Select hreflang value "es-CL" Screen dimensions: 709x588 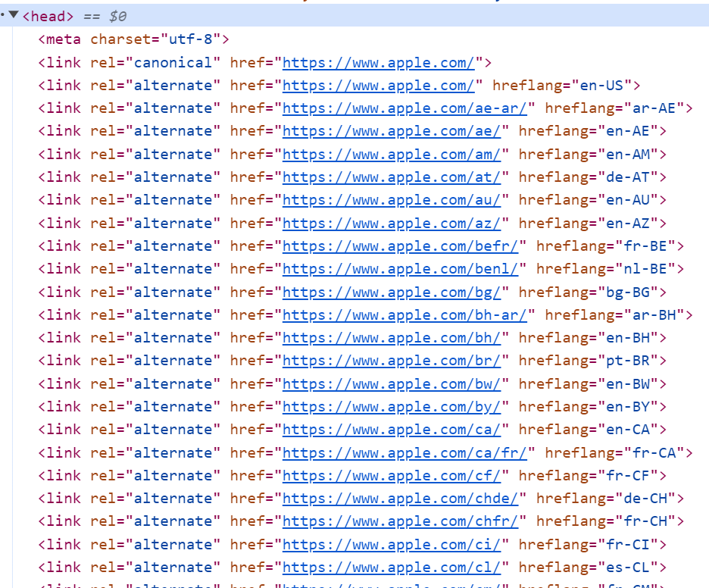[628, 568]
